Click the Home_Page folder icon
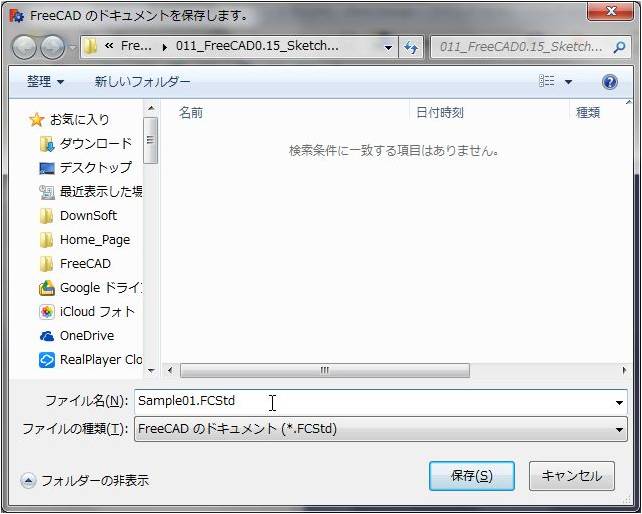 pyautogui.click(x=46, y=240)
